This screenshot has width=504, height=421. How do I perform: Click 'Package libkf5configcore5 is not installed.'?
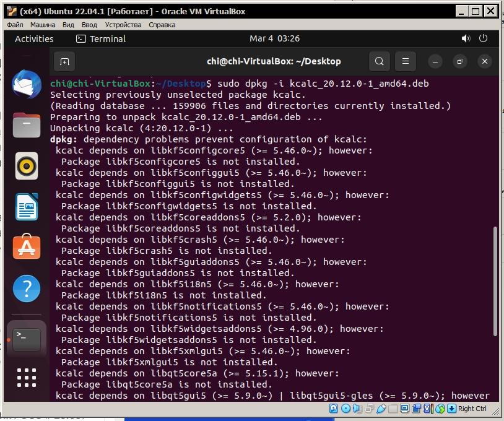point(181,162)
